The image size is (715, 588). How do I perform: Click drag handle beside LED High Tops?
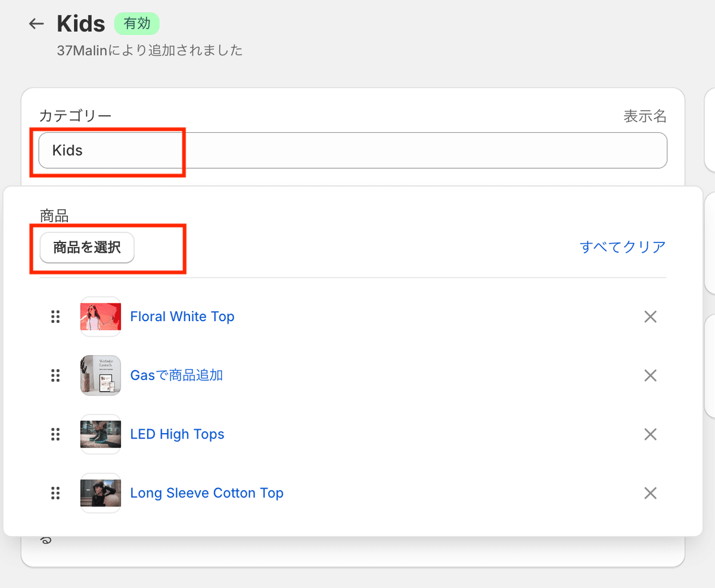coord(55,434)
